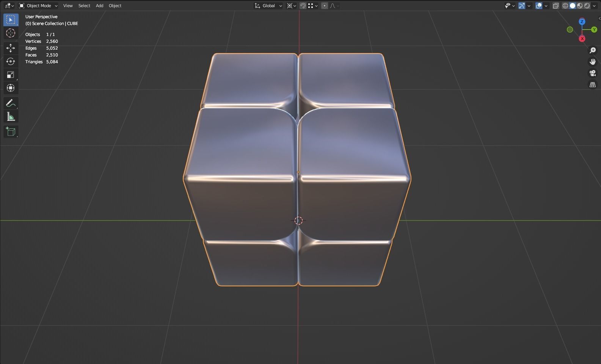The image size is (601, 364).
Task: Switch to wireframe viewport shading
Action: (565, 6)
